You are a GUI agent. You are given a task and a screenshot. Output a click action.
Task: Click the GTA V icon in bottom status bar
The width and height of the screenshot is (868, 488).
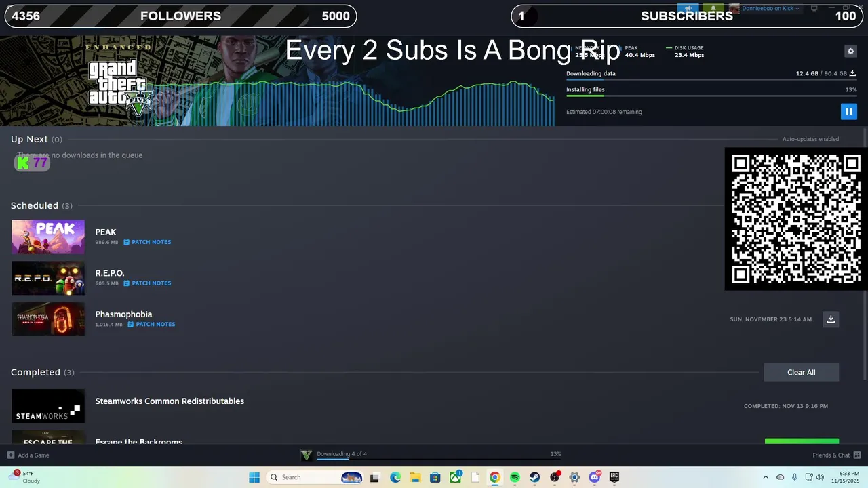tap(307, 455)
